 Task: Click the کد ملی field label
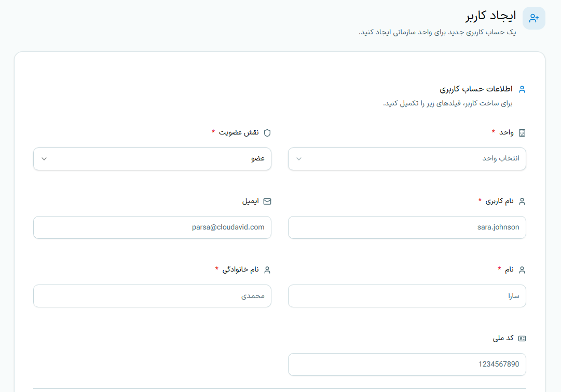(x=503, y=338)
